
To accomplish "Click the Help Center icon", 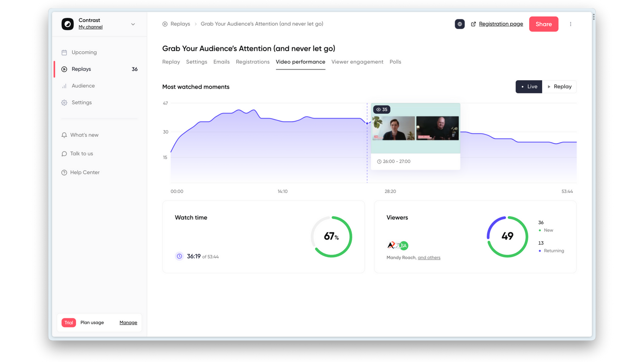I will pos(64,172).
